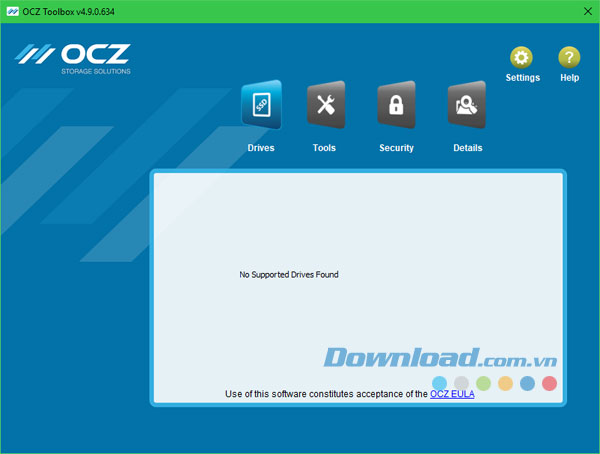Screen dimensions: 600x454
Task: Select the Security tab label
Action: (396, 148)
